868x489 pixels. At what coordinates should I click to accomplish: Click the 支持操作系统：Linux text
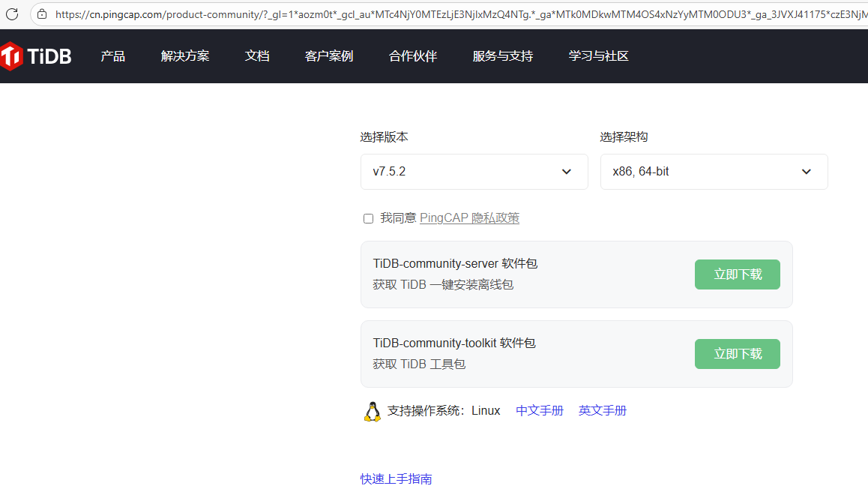pyautogui.click(x=444, y=411)
